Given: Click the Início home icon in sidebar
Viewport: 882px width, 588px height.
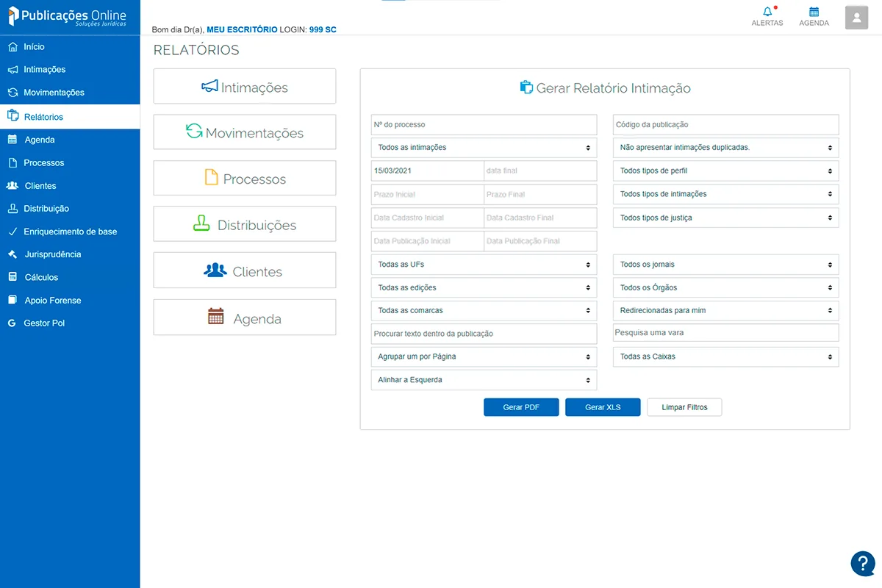Looking at the screenshot, I should click(x=12, y=47).
